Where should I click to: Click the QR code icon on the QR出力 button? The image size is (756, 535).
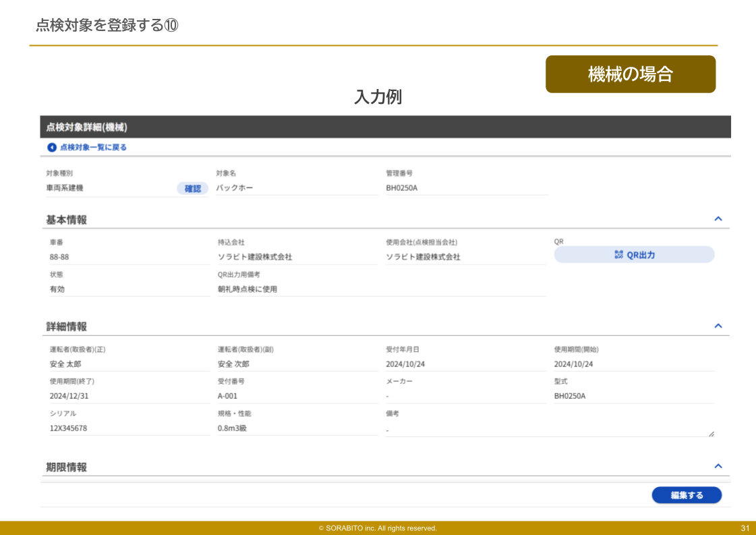point(618,254)
